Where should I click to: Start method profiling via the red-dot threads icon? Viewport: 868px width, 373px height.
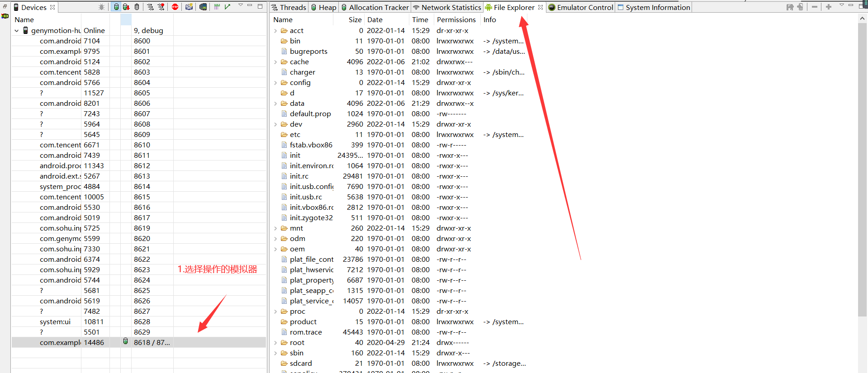click(x=161, y=7)
